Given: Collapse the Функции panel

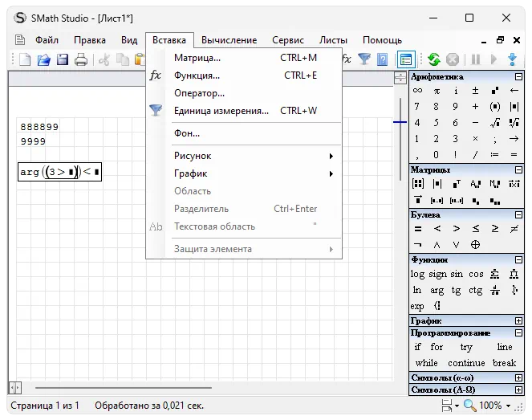Looking at the screenshot, I should click(x=518, y=260).
